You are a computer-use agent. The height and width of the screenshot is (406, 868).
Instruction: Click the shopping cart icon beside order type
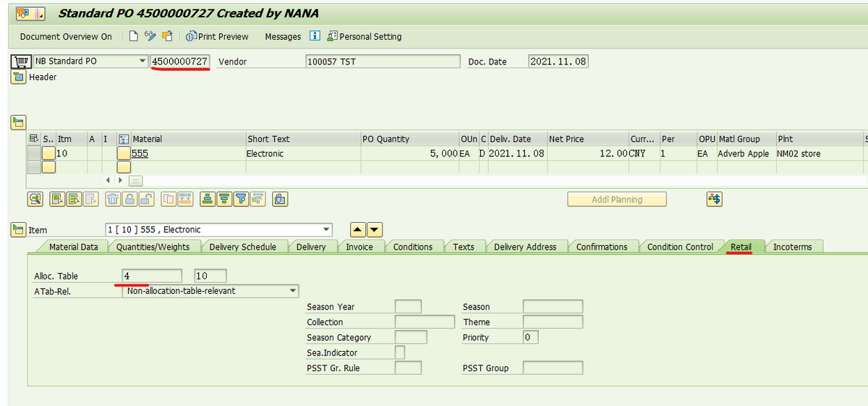click(x=20, y=62)
